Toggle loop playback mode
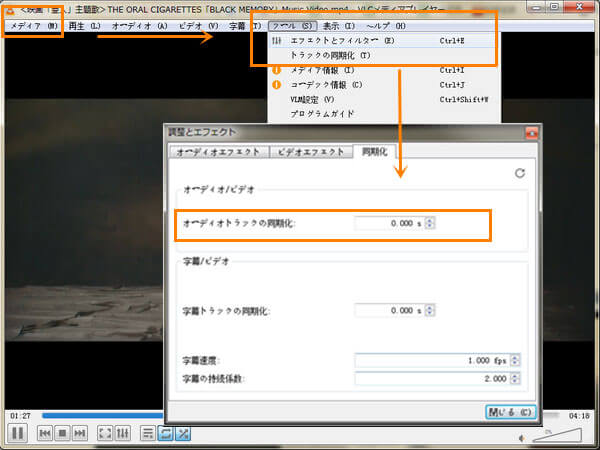 click(x=165, y=433)
